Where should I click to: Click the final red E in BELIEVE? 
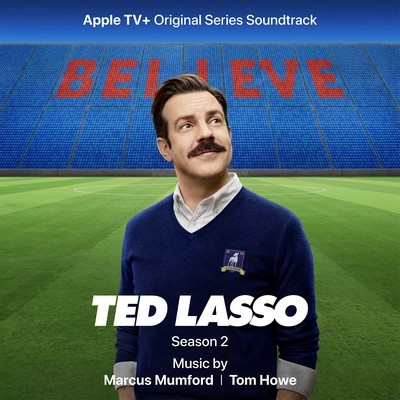pyautogui.click(x=326, y=79)
